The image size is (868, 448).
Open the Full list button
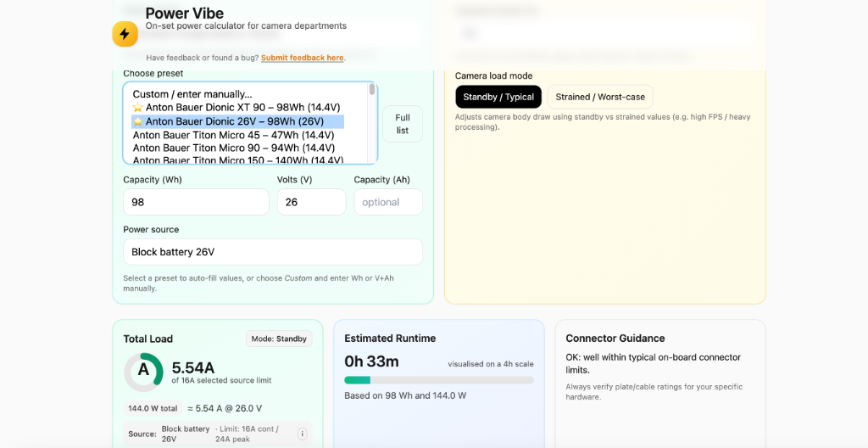403,124
